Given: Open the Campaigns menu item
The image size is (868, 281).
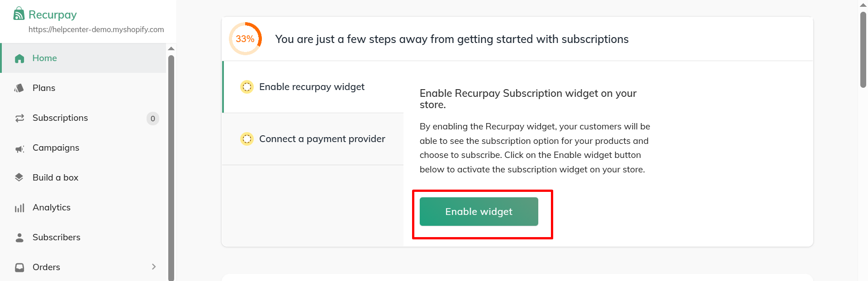Looking at the screenshot, I should click(x=56, y=148).
